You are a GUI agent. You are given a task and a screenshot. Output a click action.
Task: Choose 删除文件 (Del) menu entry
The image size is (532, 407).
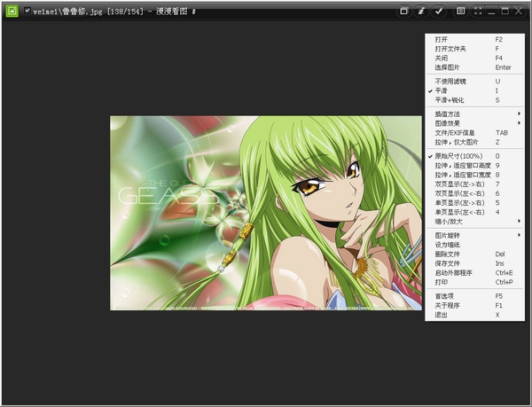pyautogui.click(x=474, y=254)
